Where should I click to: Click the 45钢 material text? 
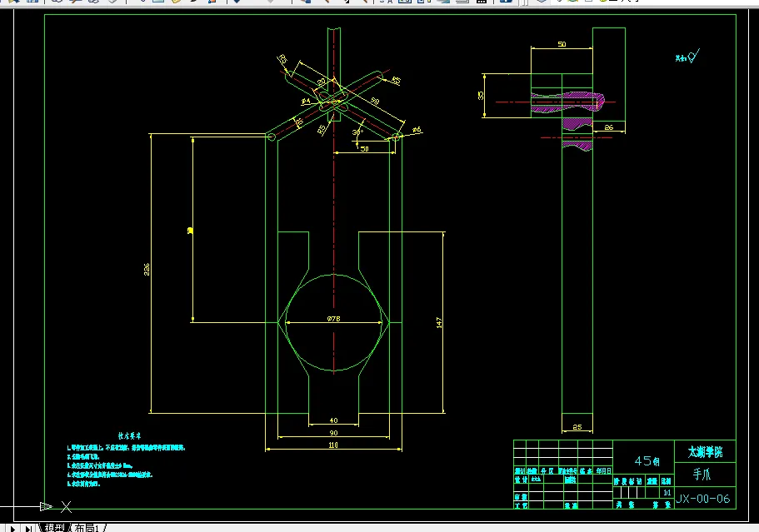[x=647, y=461]
